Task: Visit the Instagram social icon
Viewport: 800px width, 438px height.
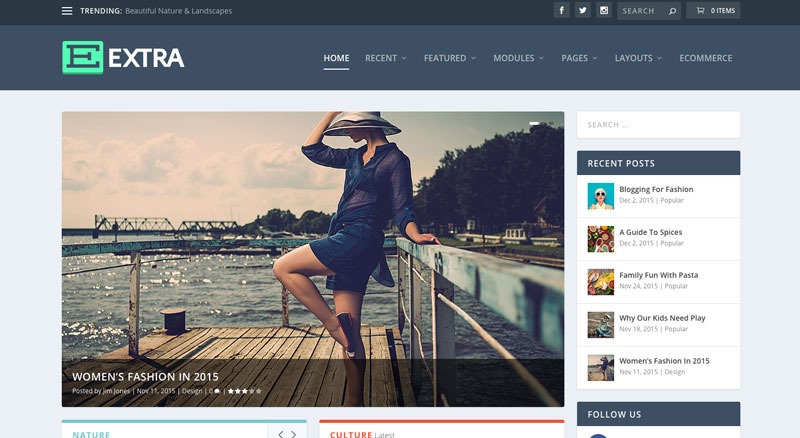Action: click(603, 11)
